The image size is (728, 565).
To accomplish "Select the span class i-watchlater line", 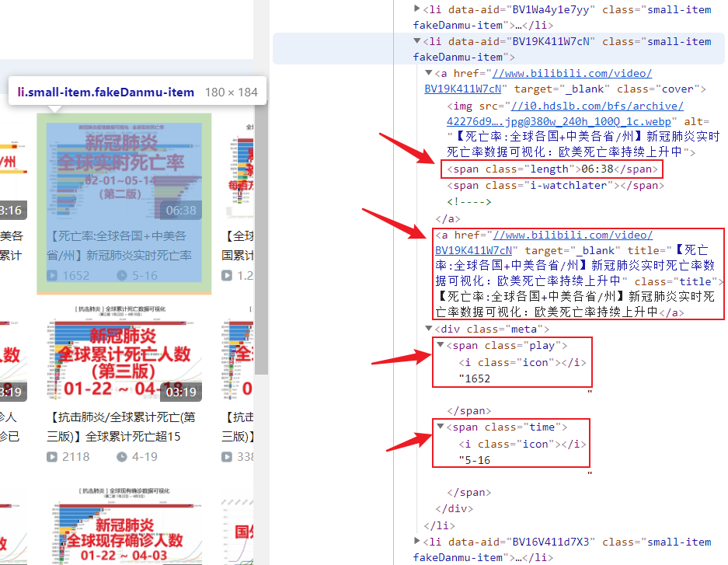I will (556, 185).
